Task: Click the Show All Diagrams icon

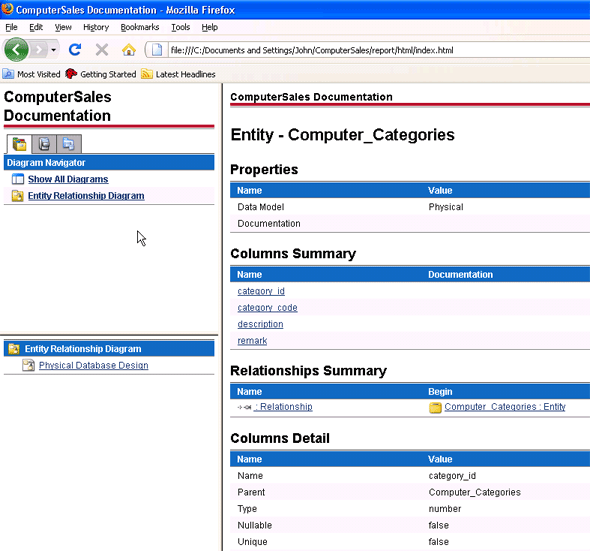Action: point(17,179)
